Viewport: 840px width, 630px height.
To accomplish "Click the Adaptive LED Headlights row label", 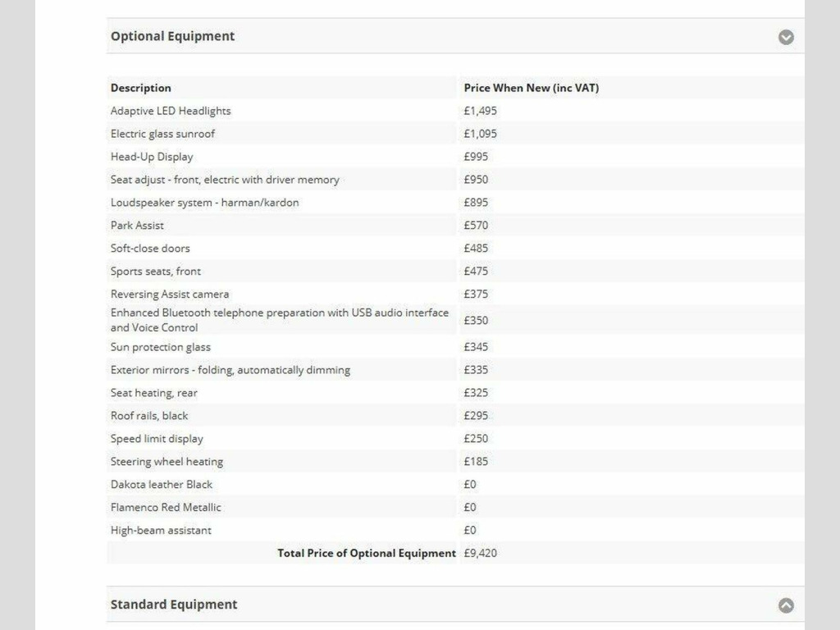I will tap(171, 111).
